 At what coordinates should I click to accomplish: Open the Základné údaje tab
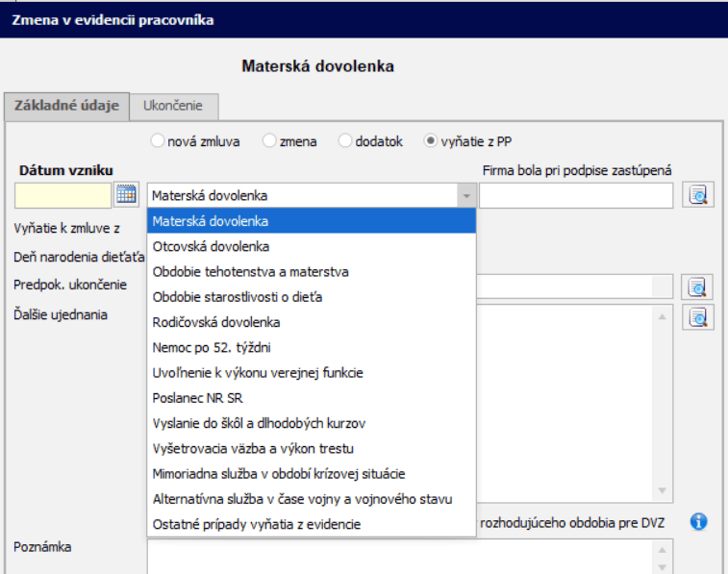[67, 107]
